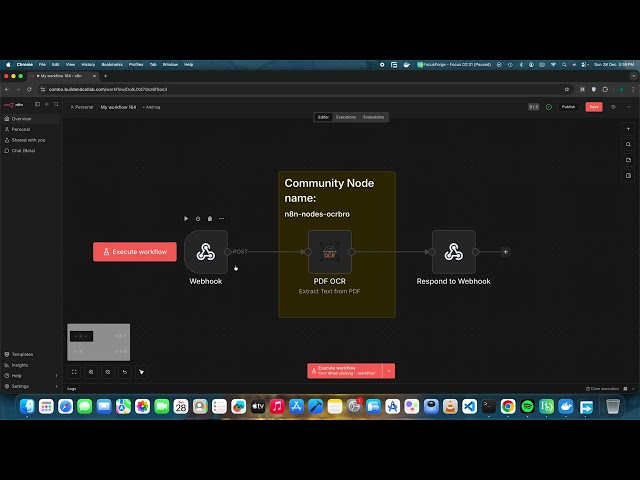This screenshot has height=480, width=640.
Task: Add sticky note from right panel
Action: (x=629, y=160)
